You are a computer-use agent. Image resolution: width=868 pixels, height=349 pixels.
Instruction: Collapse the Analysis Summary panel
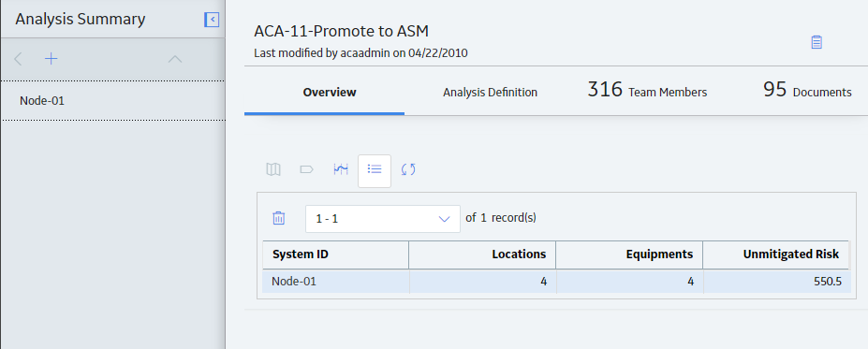[212, 20]
